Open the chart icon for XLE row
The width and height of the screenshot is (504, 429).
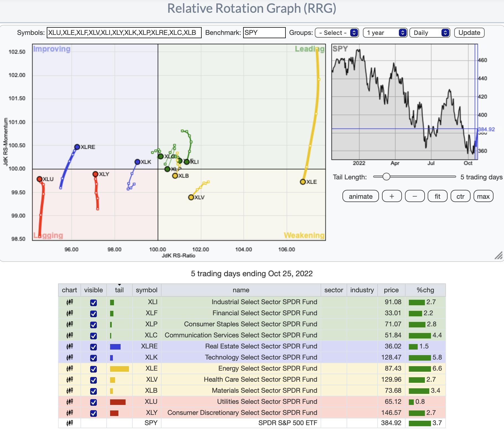69,369
